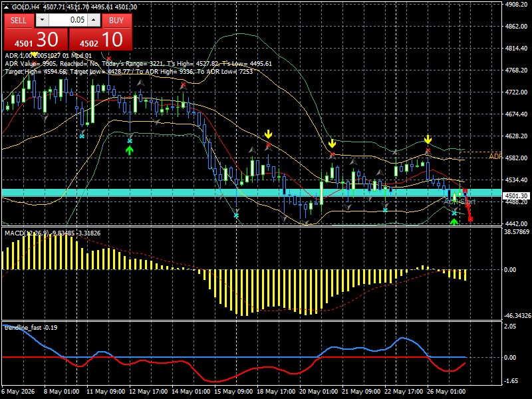Image resolution: width=532 pixels, height=399 pixels.
Task: Click the 4908.20 price axis label
Action: [x=516, y=5]
